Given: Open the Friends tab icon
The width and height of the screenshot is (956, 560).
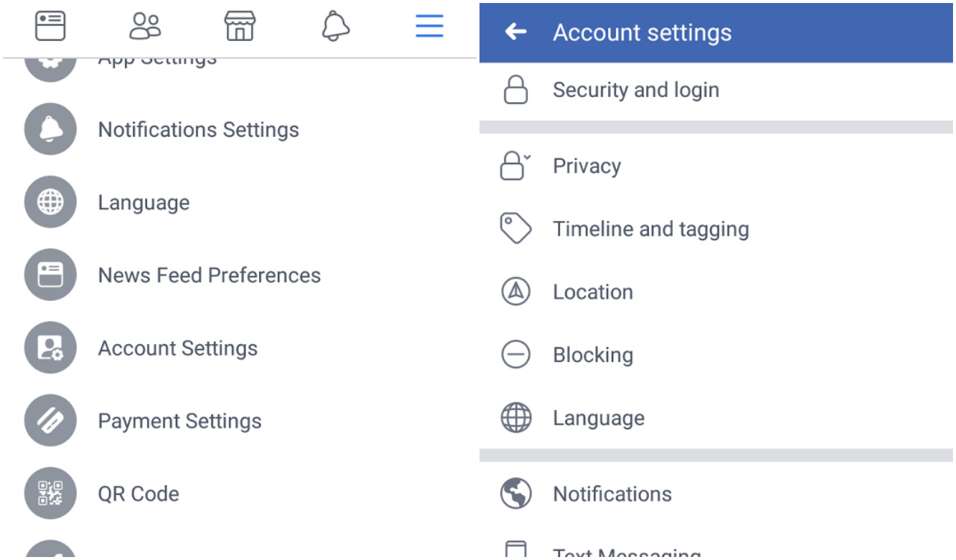Looking at the screenshot, I should point(145,26).
